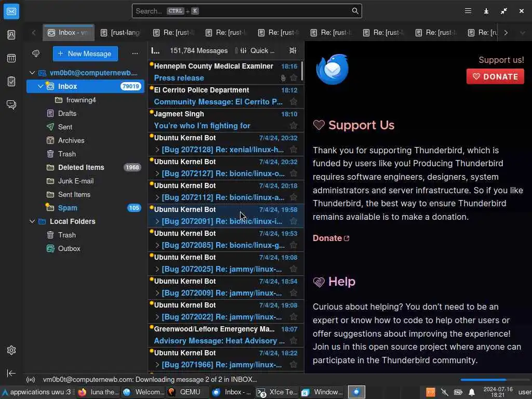Open the Thunderbird application menu
The width and height of the screenshot is (532, 399).
click(468, 11)
